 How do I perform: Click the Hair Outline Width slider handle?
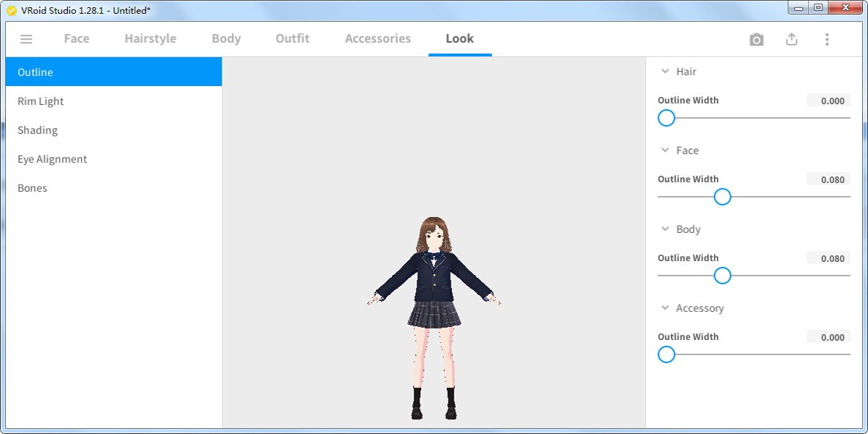(x=666, y=117)
